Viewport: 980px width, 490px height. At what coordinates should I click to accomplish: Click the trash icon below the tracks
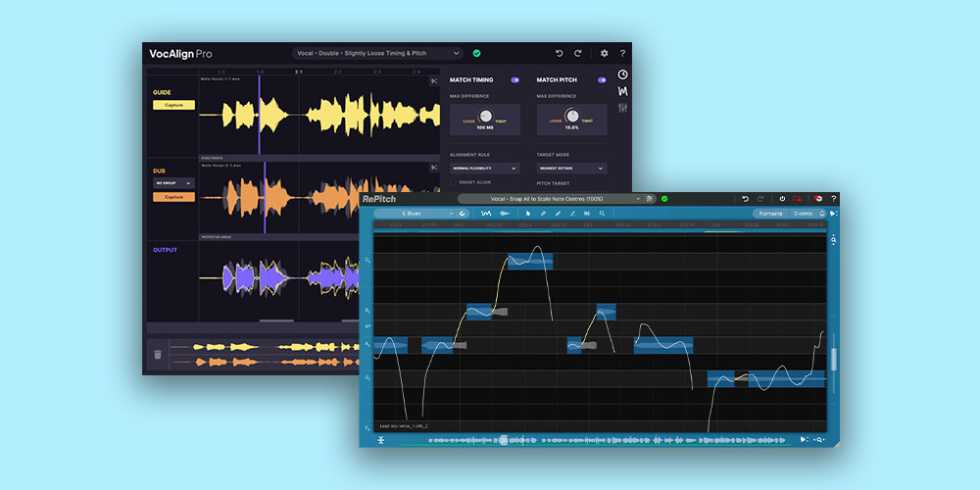(158, 355)
